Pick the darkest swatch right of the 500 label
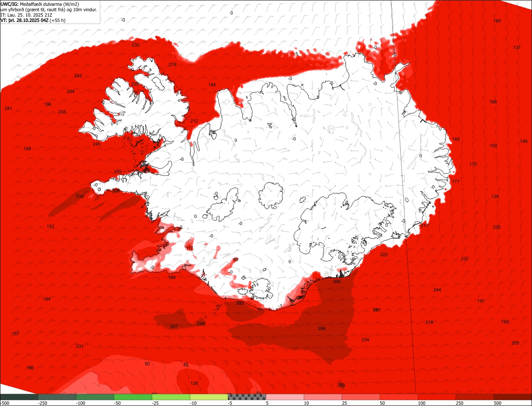The image size is (532, 406). [513, 397]
